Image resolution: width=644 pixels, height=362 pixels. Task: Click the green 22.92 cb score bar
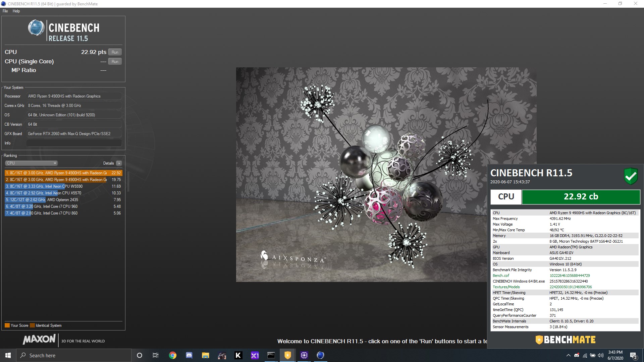(581, 197)
